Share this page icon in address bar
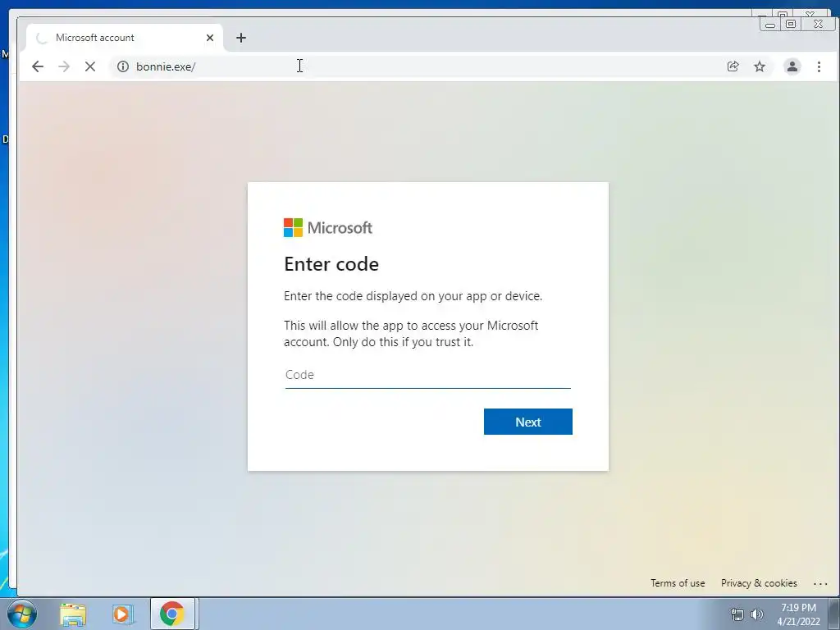Image resolution: width=840 pixels, height=630 pixels. (x=733, y=66)
